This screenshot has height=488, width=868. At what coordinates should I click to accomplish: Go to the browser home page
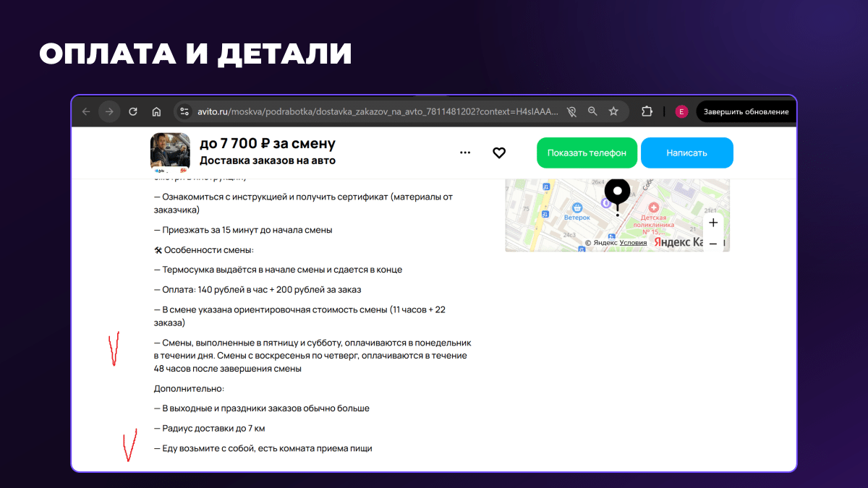click(x=156, y=111)
